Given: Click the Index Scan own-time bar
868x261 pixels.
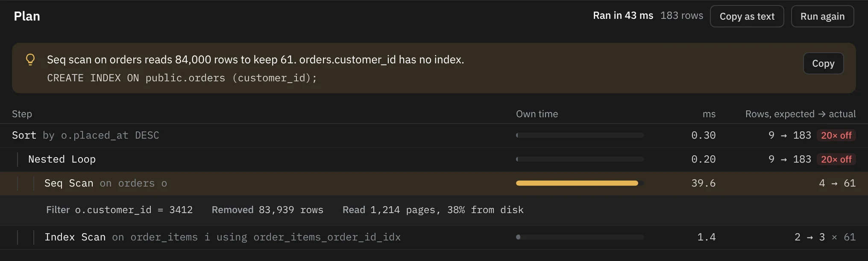Looking at the screenshot, I should point(580,237).
